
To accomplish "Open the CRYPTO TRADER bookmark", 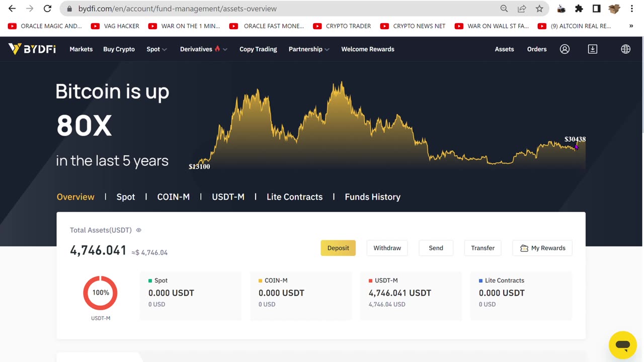I will point(342,26).
